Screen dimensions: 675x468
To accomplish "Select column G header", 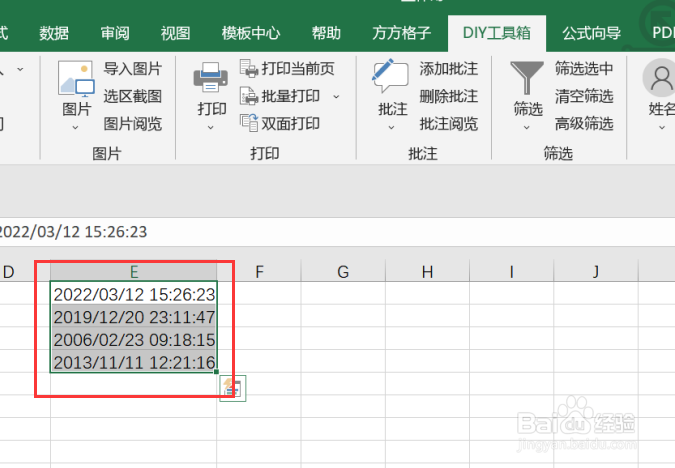I will (343, 272).
